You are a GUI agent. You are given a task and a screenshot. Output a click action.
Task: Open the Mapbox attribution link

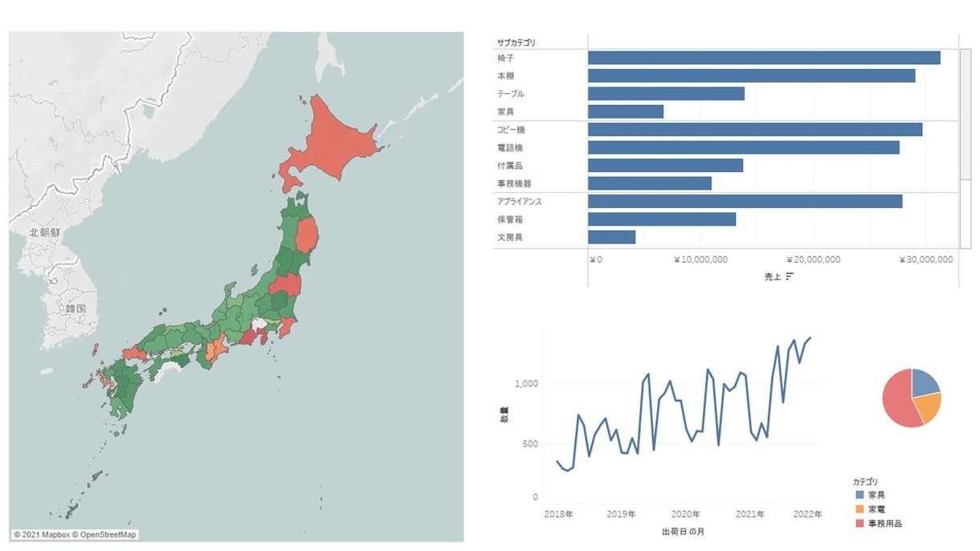pyautogui.click(x=42, y=535)
